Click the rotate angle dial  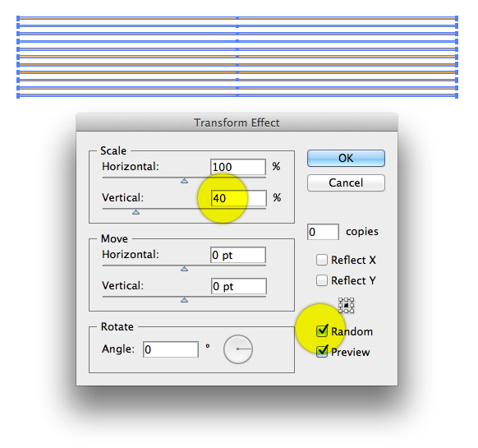pos(238,349)
